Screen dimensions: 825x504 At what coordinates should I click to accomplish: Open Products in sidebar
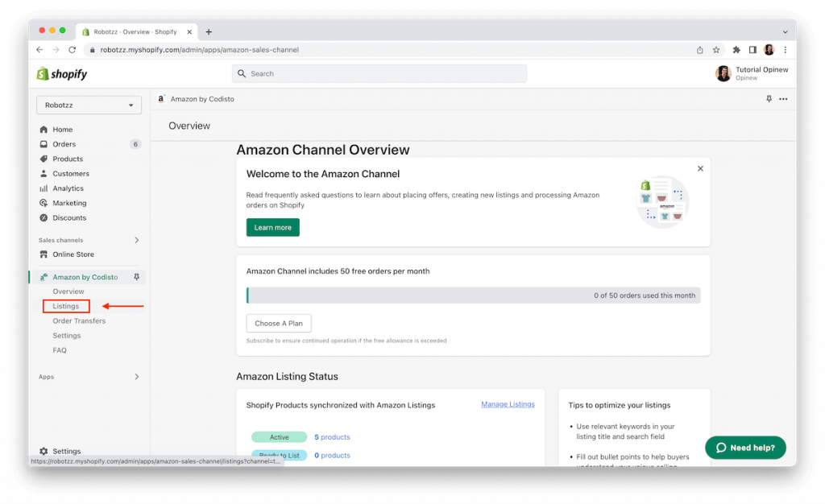click(68, 159)
